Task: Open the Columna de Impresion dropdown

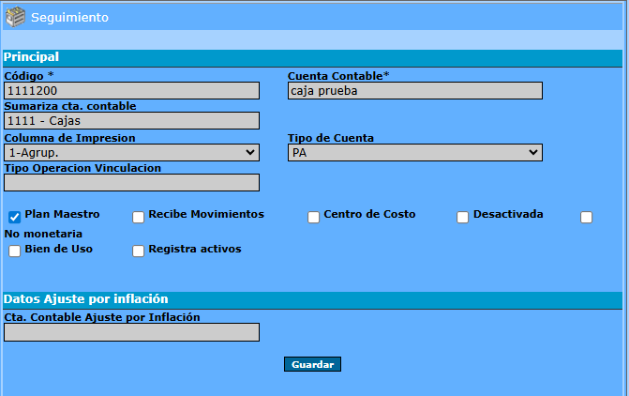Action: [132, 152]
